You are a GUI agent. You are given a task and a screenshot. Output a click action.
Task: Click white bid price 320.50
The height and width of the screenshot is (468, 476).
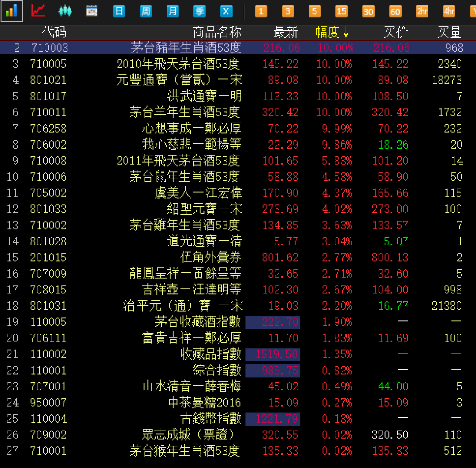390,435
